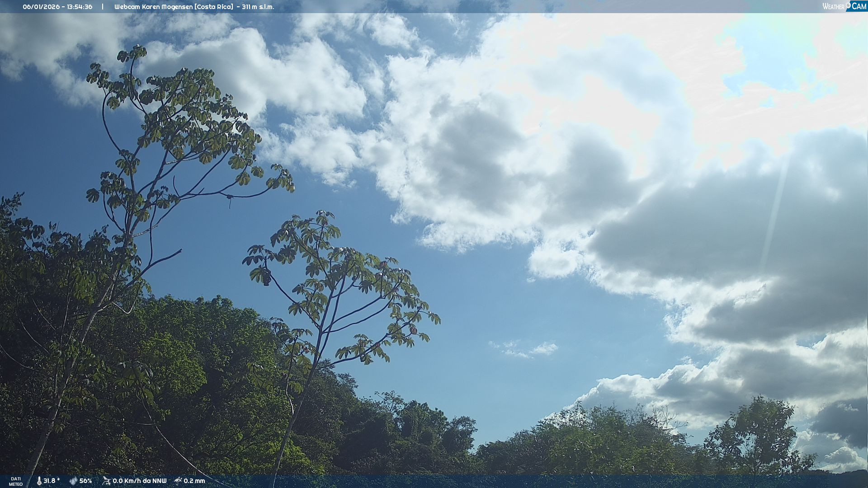This screenshot has height=488, width=868.
Task: Click the blue 'Cam' logo badge
Action: click(859, 6)
